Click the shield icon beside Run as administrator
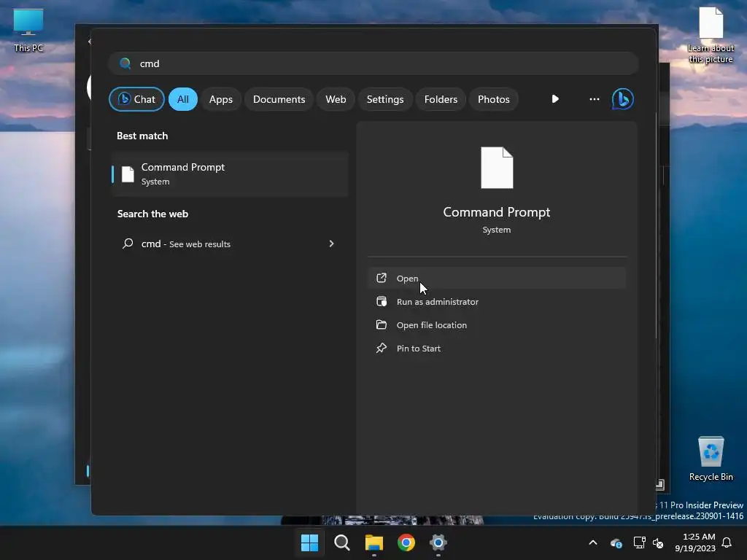The height and width of the screenshot is (560, 747). tap(381, 301)
